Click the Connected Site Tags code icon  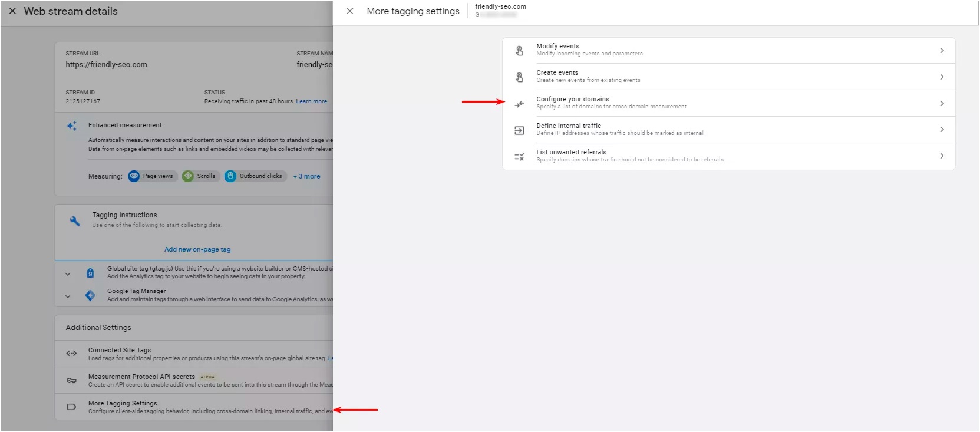[x=71, y=354]
